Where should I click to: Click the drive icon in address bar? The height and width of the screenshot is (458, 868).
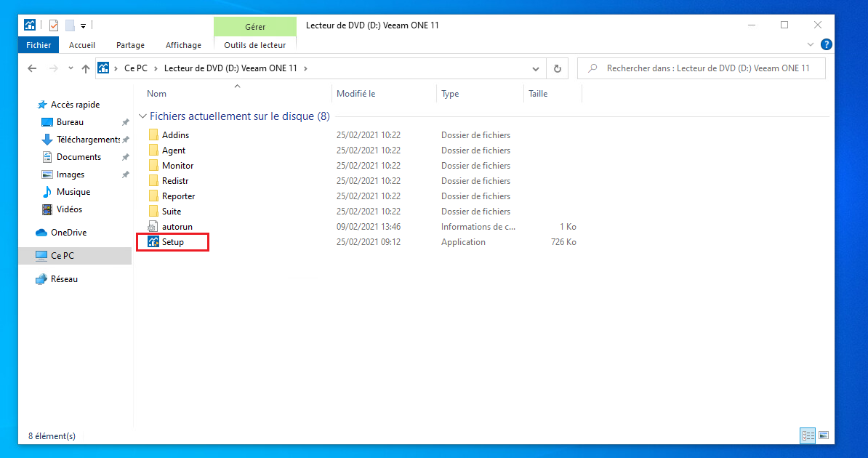click(103, 68)
